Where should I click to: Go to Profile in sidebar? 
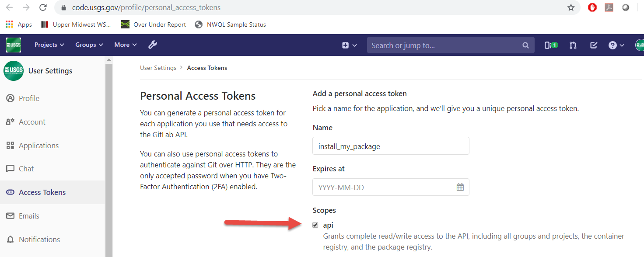[x=29, y=98]
